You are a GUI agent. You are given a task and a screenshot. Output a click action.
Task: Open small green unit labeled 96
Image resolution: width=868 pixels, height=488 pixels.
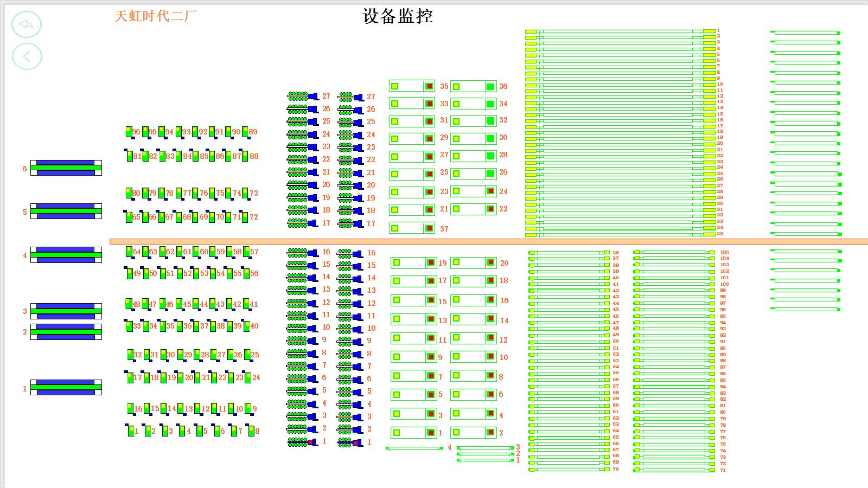click(129, 132)
